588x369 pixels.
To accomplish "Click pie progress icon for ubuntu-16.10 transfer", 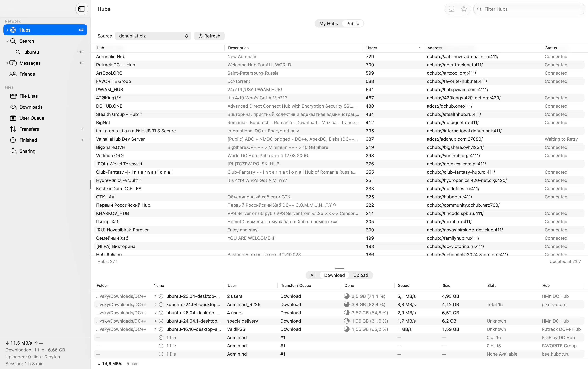I will point(347,329).
